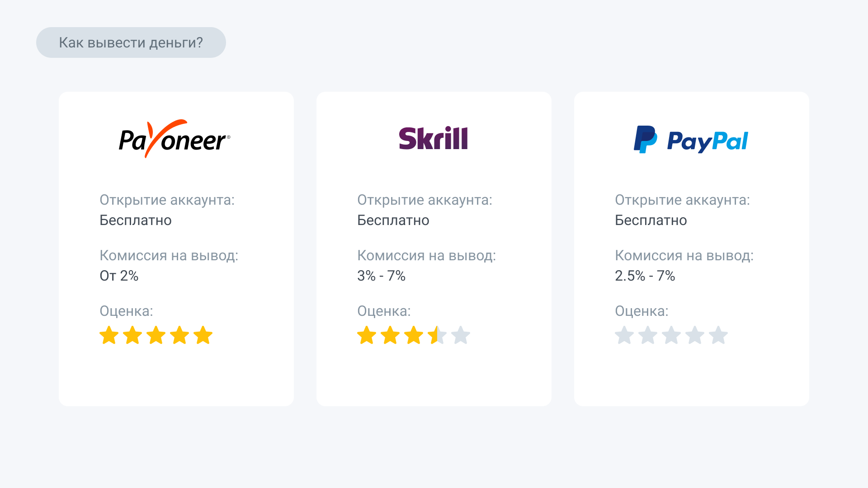Click the PayPal double-P emblem

(645, 139)
